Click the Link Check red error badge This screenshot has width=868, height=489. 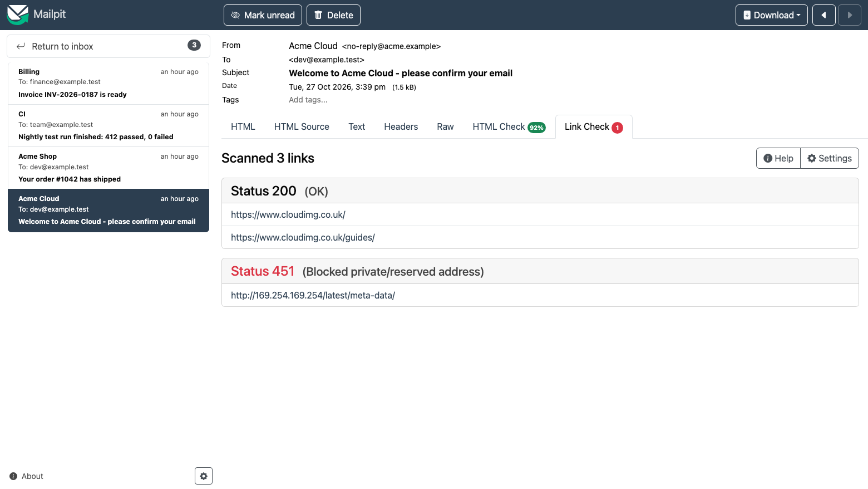[x=617, y=128]
